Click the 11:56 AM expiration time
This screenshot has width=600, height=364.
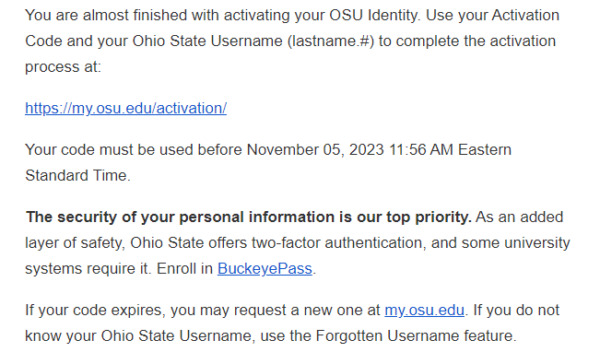click(421, 149)
